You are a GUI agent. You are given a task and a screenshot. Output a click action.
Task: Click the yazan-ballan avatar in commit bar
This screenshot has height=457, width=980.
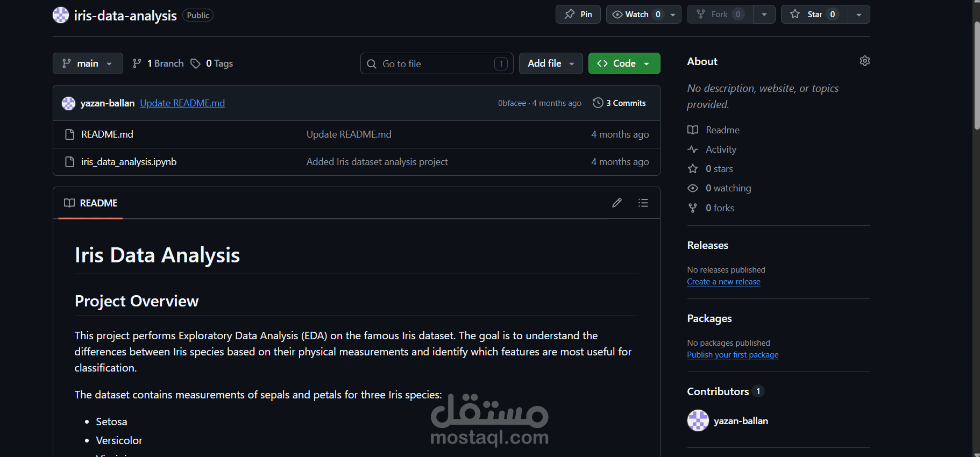click(68, 103)
